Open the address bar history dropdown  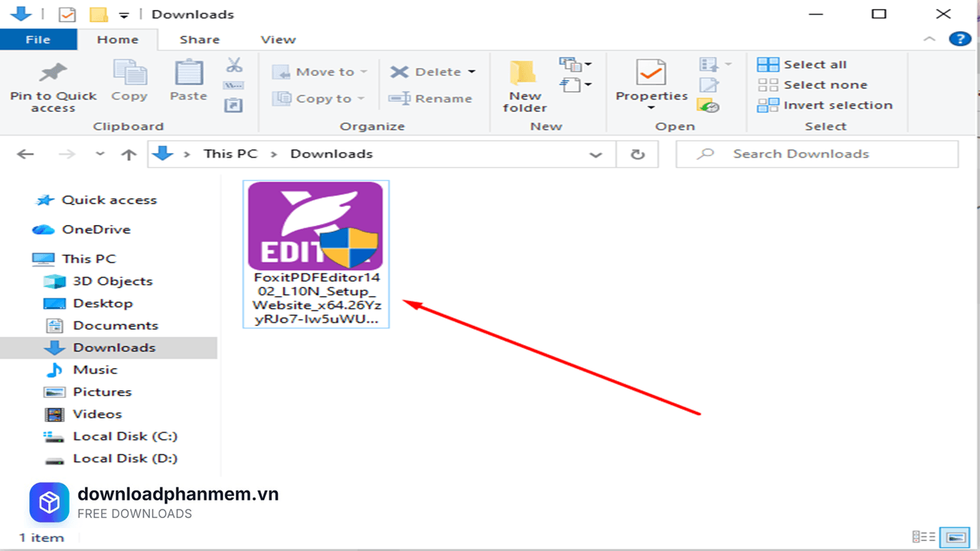point(596,155)
